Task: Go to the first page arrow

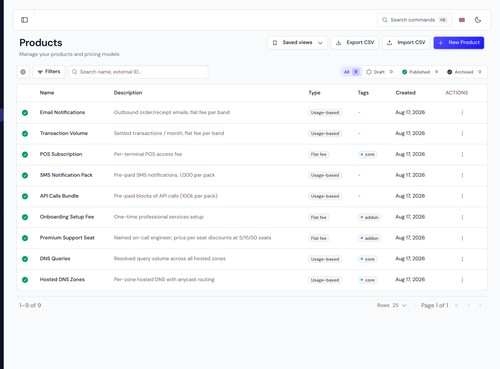Action: point(457,305)
